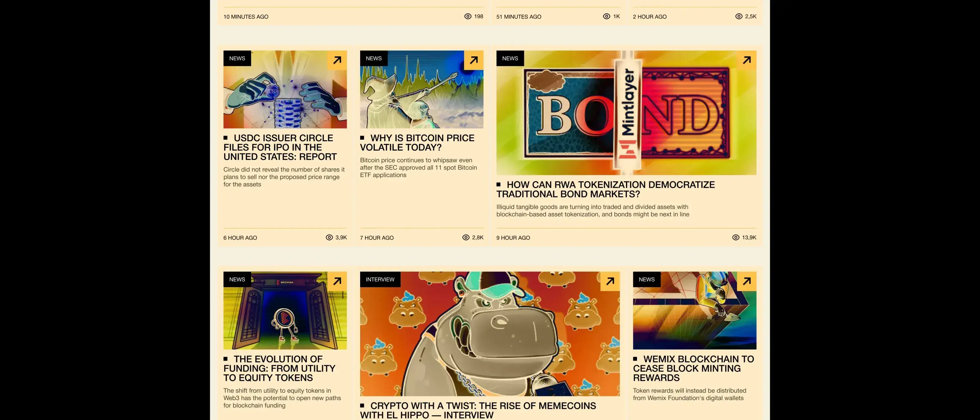Open arrow icon on USDC Circle IPO card
Image resolution: width=980 pixels, height=420 pixels.
coord(337,60)
